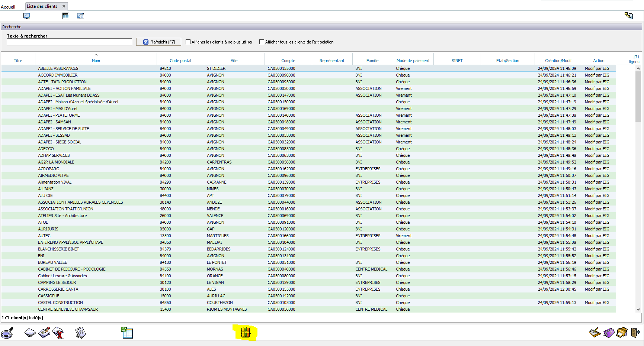The image size is (644, 346).
Task: Select AG2R LA MONDIALE client
Action: click(308, 162)
